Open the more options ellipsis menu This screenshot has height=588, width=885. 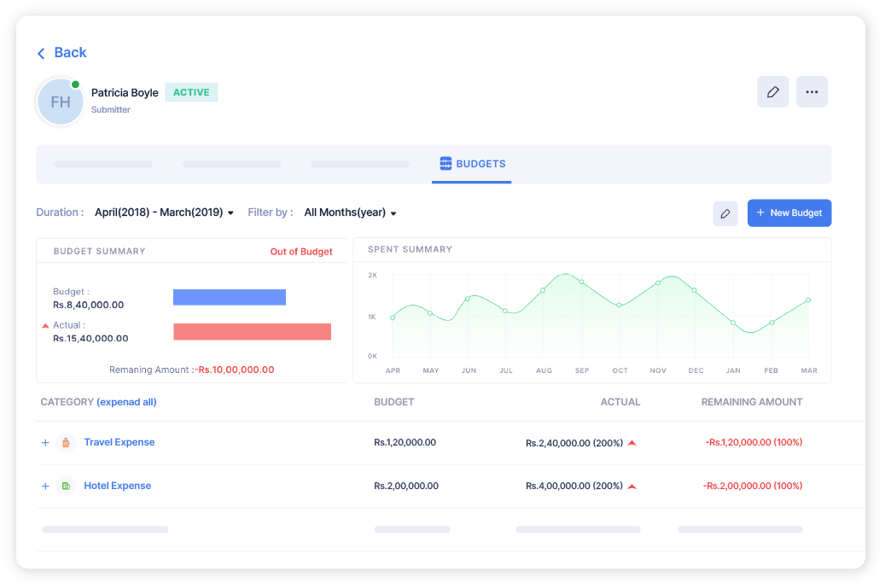click(x=812, y=91)
